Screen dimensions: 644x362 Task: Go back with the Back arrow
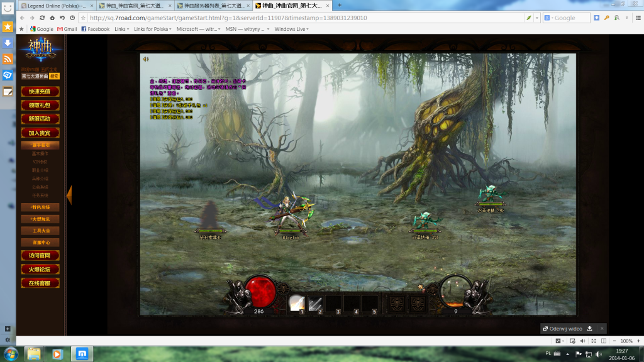click(x=22, y=18)
